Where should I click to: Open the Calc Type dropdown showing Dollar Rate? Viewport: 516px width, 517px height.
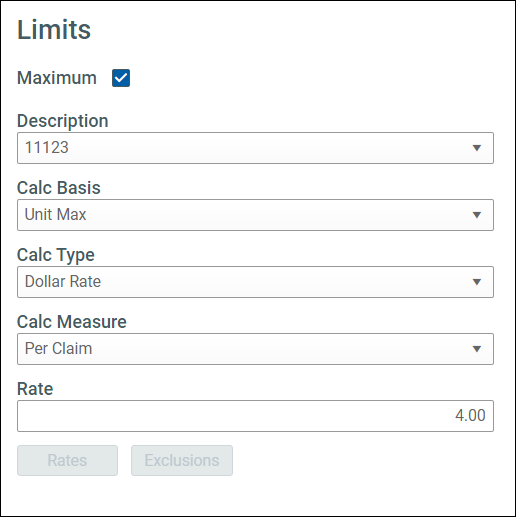point(255,282)
